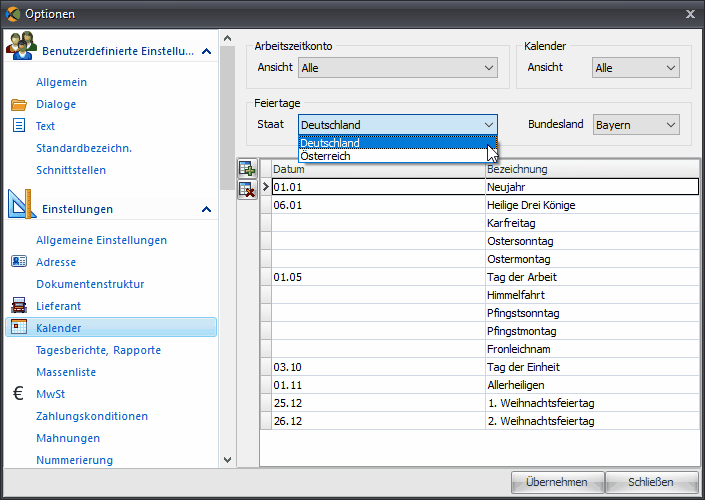Select the 2. Weihnachtsfeiertag cell
Image resolution: width=705 pixels, height=500 pixels.
click(592, 421)
